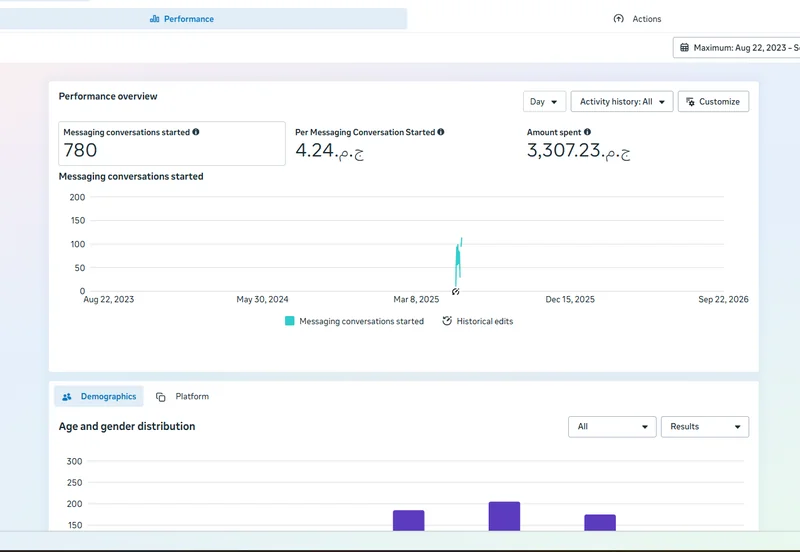Open the All gender filter dropdown
800x552 pixels.
pos(612,426)
